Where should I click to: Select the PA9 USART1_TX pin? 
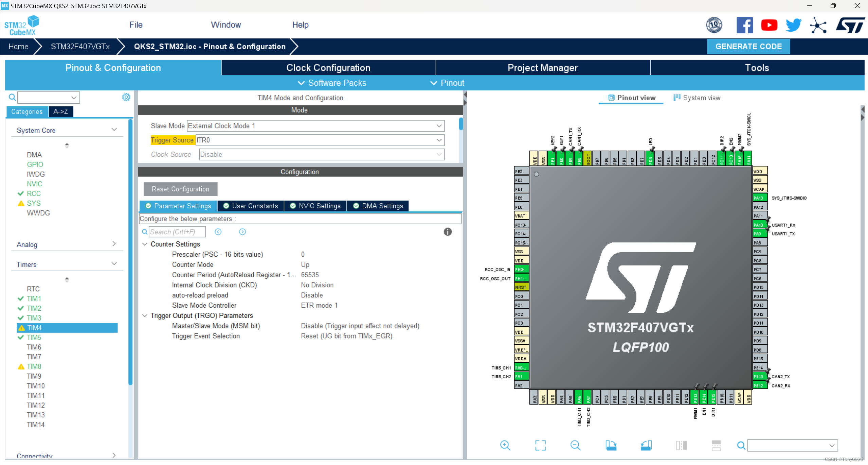pyautogui.click(x=759, y=234)
